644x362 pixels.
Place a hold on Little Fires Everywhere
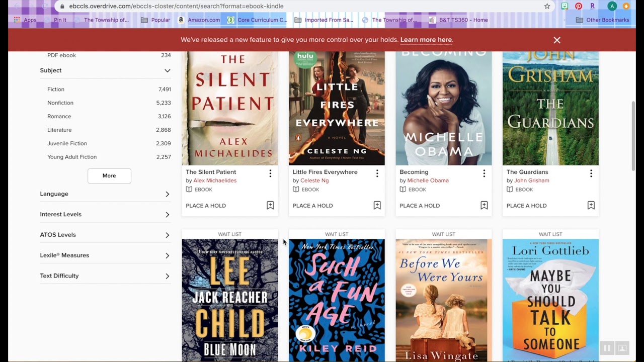coord(312,206)
